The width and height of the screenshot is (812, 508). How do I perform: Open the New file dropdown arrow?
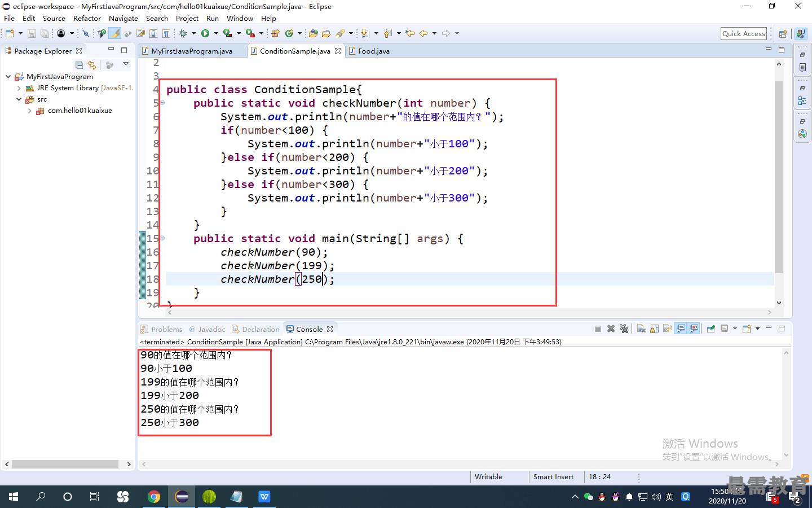tap(20, 33)
